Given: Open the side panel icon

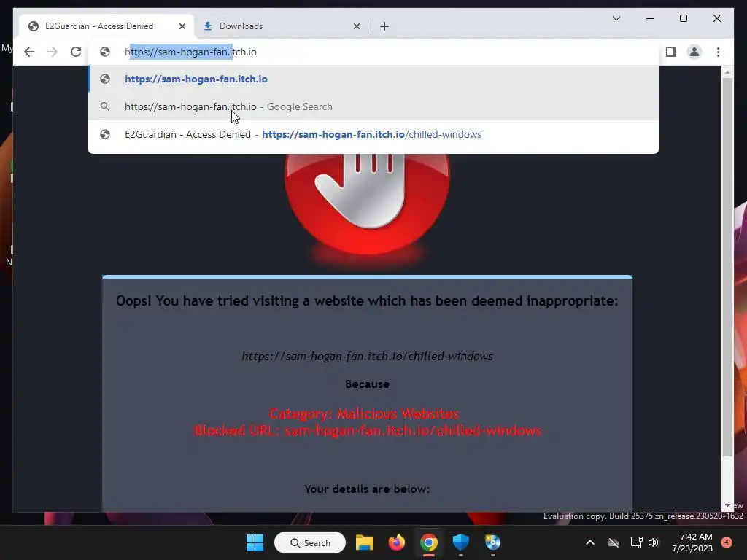Looking at the screenshot, I should click(x=671, y=52).
